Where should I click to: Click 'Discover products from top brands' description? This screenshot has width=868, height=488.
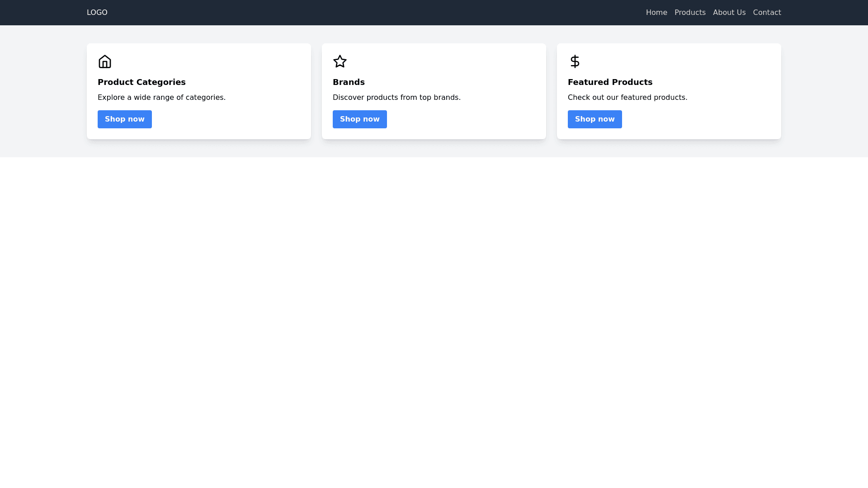[396, 98]
